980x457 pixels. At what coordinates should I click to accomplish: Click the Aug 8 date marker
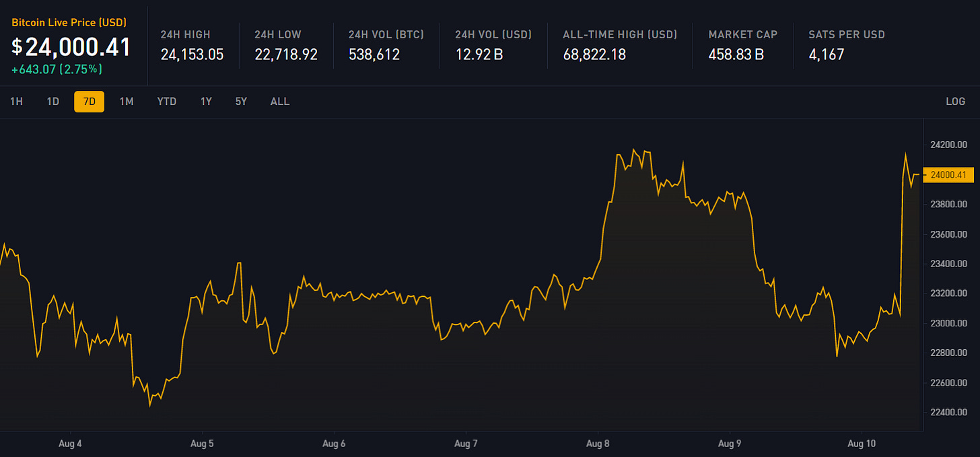point(598,444)
